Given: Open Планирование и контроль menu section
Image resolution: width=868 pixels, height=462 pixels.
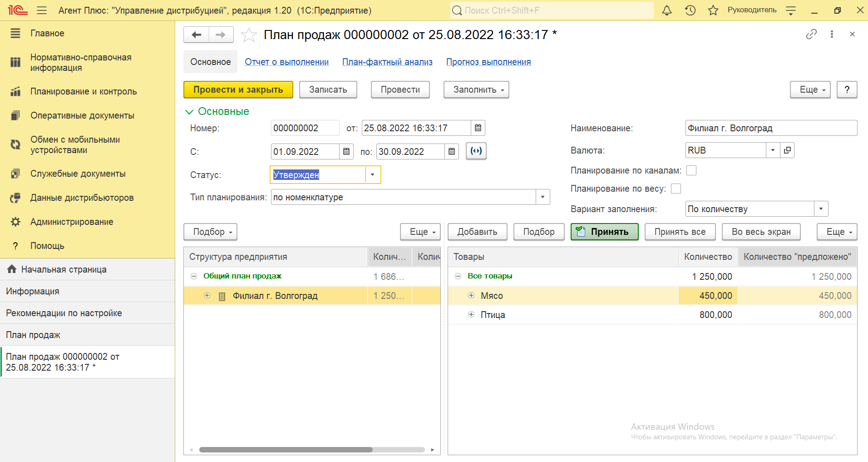Looking at the screenshot, I should pos(84,91).
